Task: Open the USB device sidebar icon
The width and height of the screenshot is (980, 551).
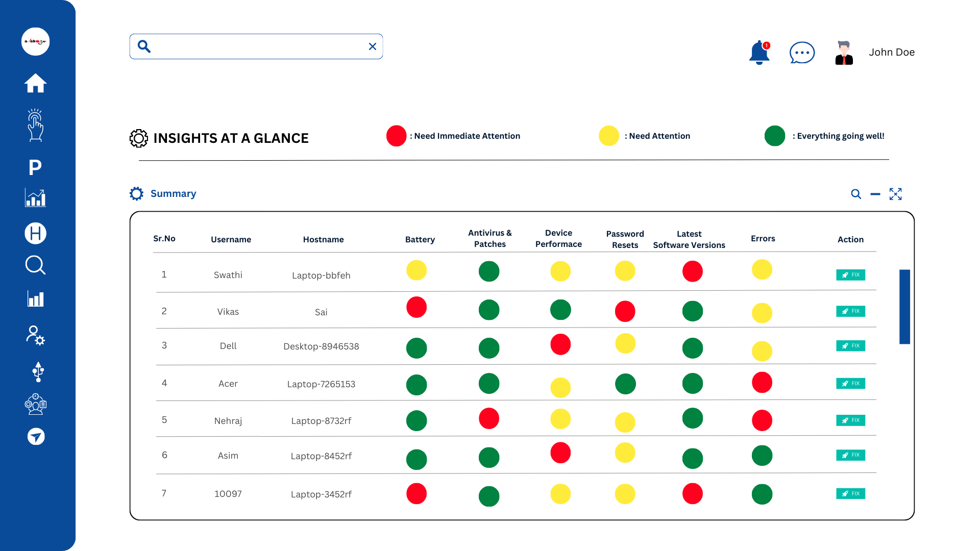Action: point(38,372)
